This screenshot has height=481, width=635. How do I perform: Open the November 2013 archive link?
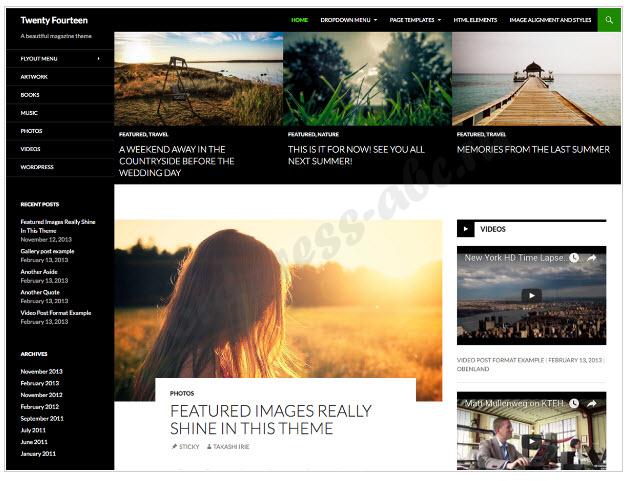tap(41, 371)
